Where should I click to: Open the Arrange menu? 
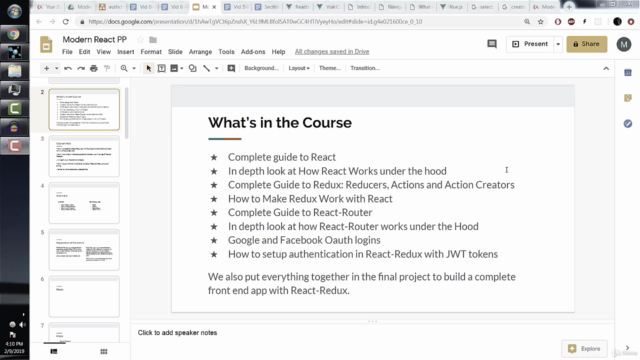coord(200,52)
